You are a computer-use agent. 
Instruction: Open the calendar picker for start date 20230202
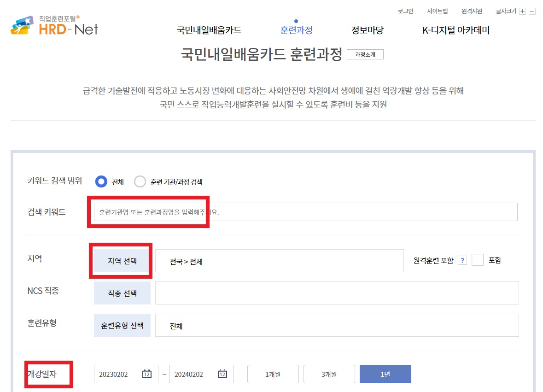click(x=146, y=374)
